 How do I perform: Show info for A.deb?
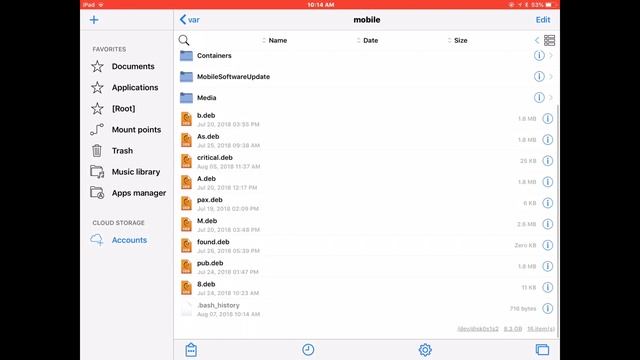547,182
